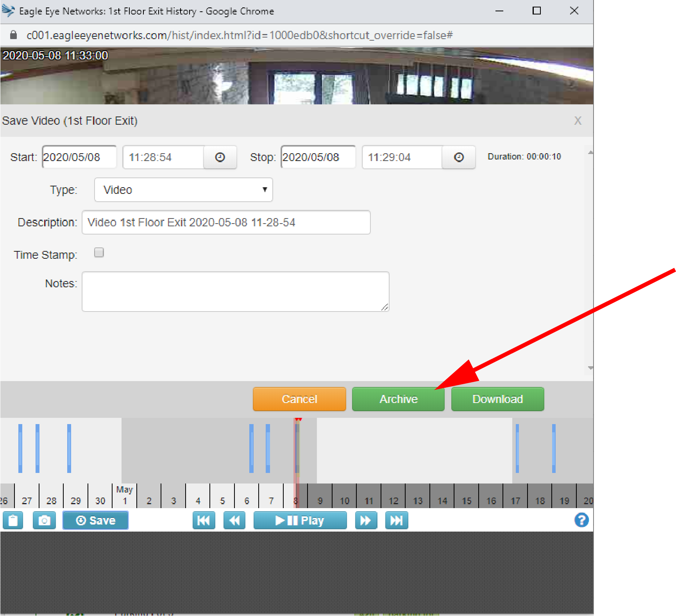Edit the Stop date field
Screen dimensions: 676x616
click(x=318, y=157)
